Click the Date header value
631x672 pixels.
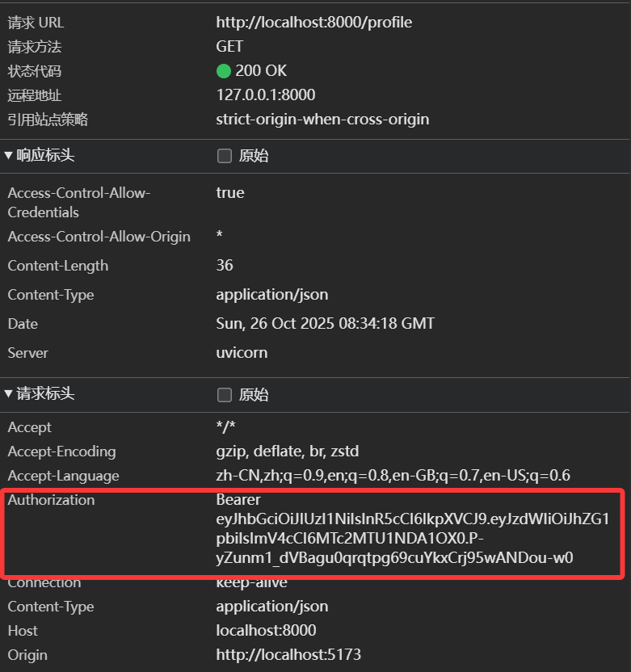click(x=325, y=324)
